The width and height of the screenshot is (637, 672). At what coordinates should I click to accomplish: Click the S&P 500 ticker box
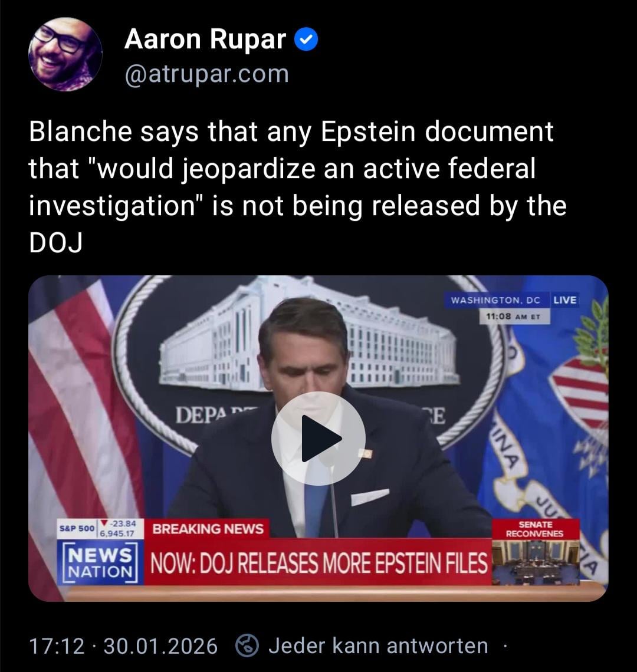pos(97,528)
